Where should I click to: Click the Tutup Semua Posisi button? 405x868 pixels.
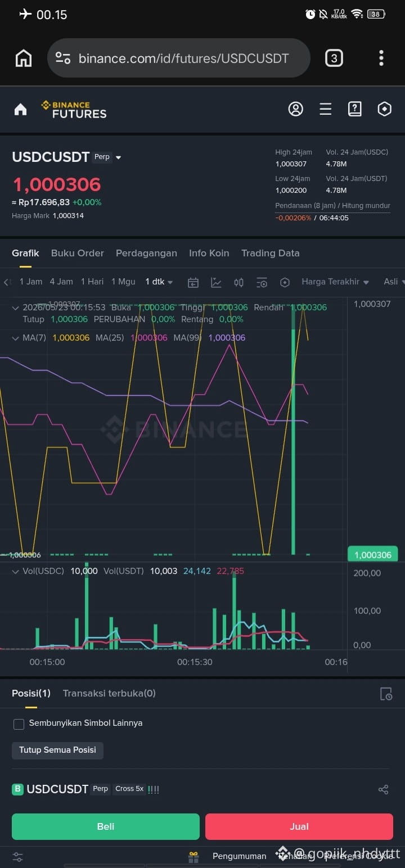click(57, 750)
